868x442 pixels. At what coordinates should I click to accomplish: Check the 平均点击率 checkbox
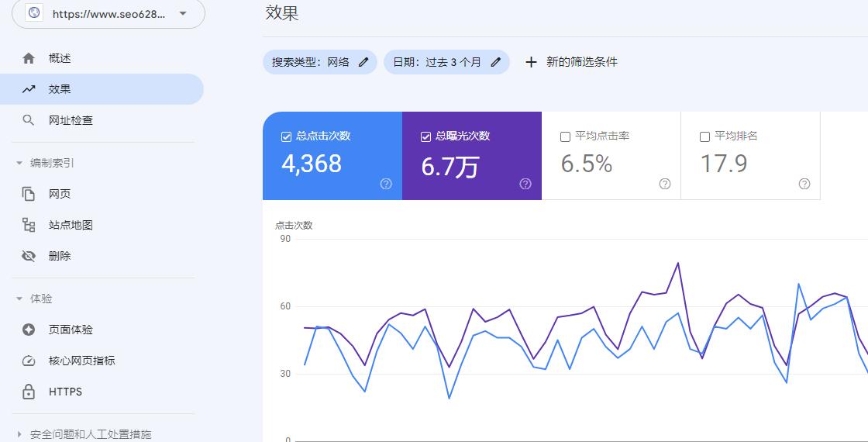pyautogui.click(x=565, y=136)
